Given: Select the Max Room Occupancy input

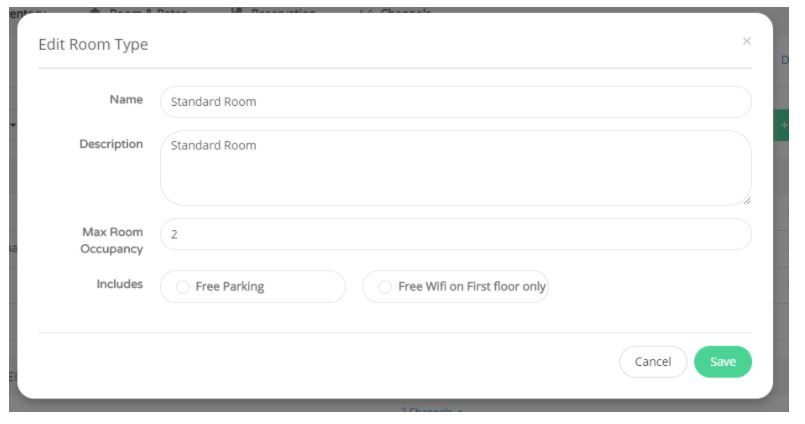Looking at the screenshot, I should pos(455,234).
